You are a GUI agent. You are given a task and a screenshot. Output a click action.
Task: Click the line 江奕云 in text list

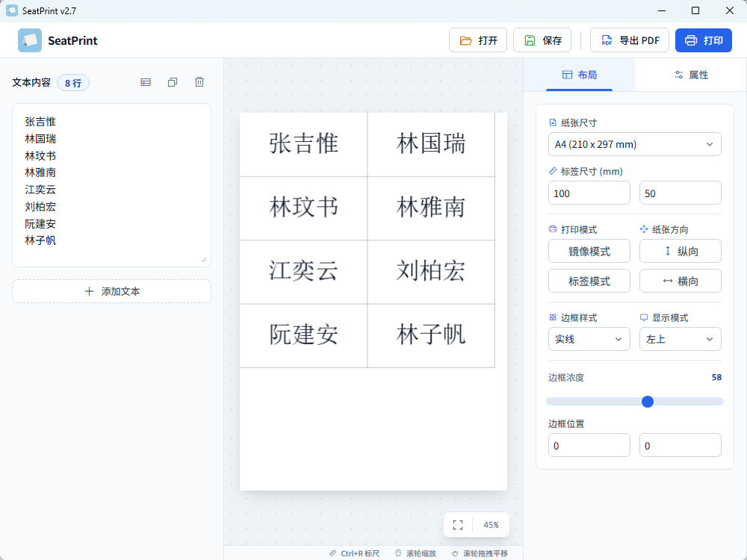[x=40, y=190]
